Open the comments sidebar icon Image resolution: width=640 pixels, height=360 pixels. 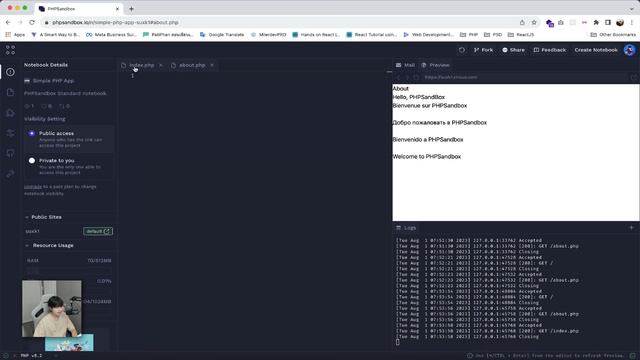[11, 113]
